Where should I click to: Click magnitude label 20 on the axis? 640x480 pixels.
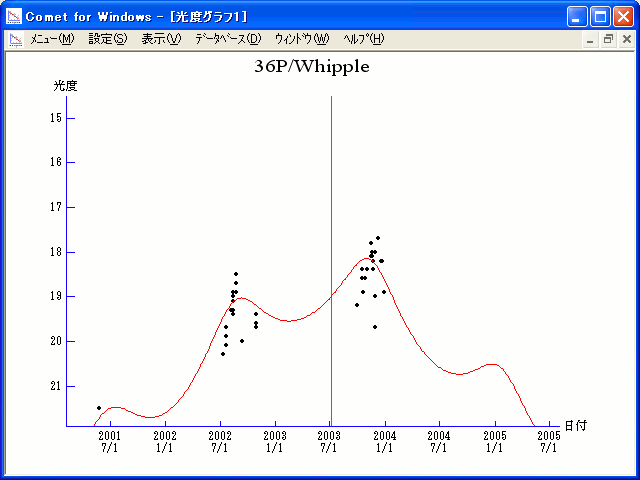pyautogui.click(x=56, y=341)
